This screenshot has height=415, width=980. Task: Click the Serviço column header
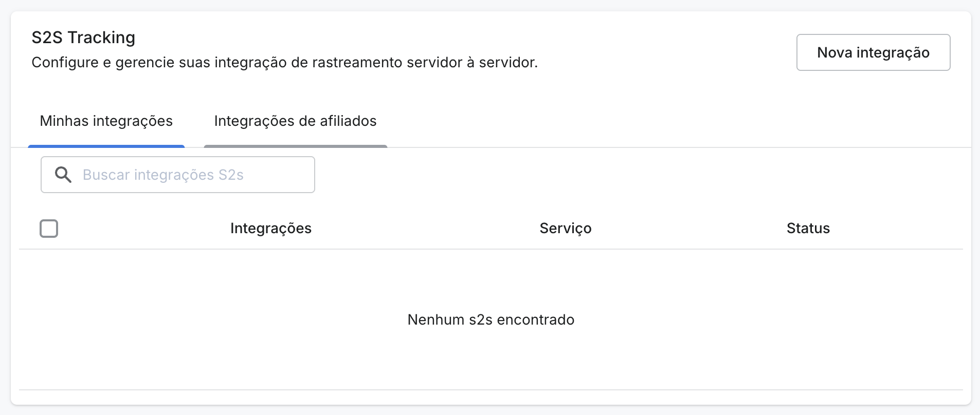point(565,229)
